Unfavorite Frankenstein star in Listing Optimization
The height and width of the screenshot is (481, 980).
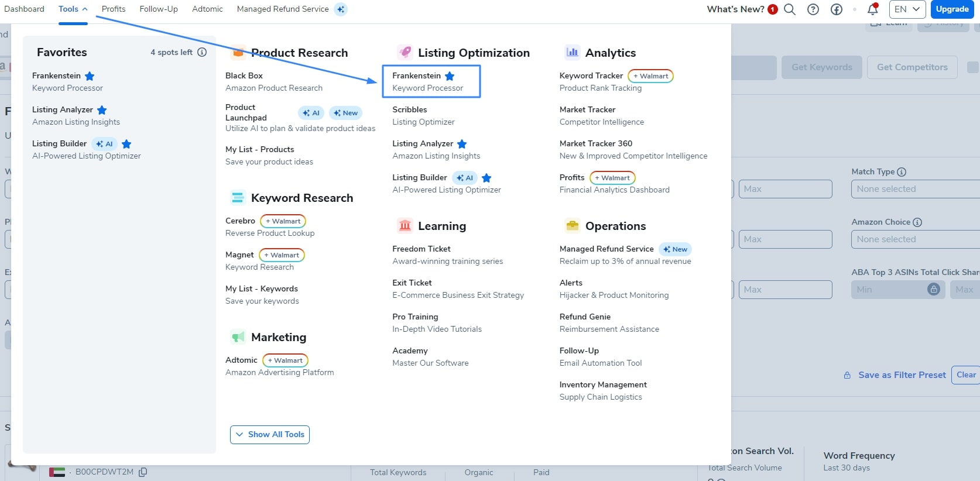(x=450, y=76)
